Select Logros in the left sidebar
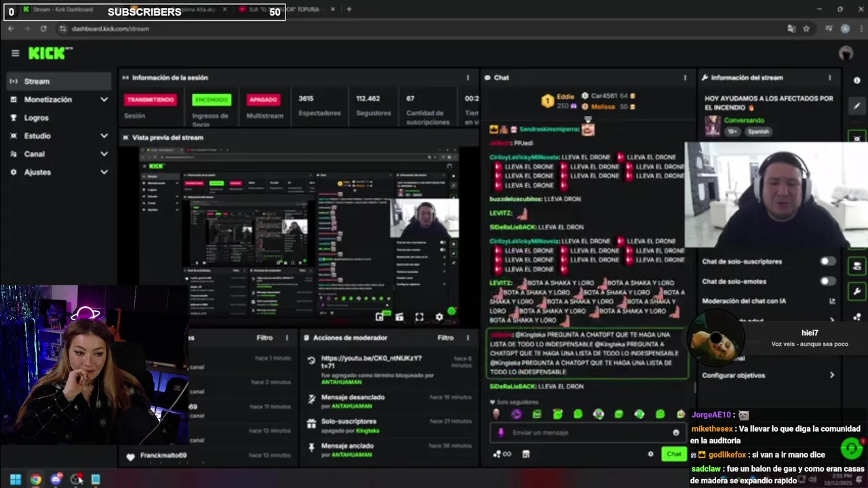Viewport: 868px width, 488px height. click(36, 118)
